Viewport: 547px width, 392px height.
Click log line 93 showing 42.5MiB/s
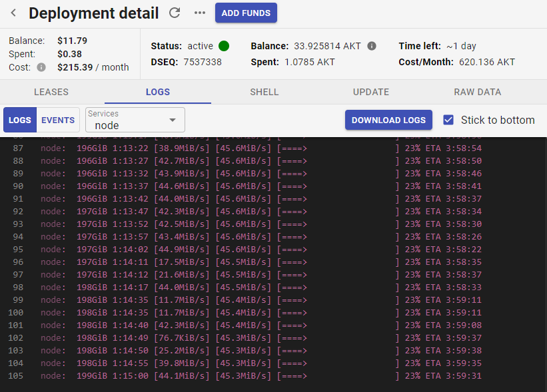click(273, 224)
